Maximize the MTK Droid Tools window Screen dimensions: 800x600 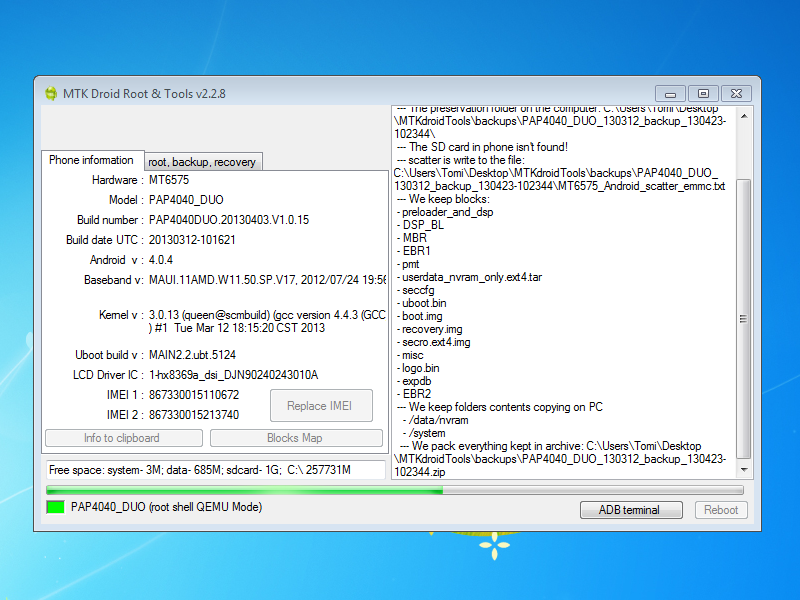point(703,92)
